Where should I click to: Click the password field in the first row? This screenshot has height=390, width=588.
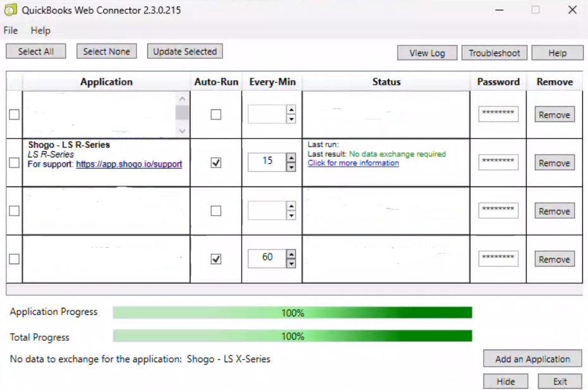coord(498,114)
